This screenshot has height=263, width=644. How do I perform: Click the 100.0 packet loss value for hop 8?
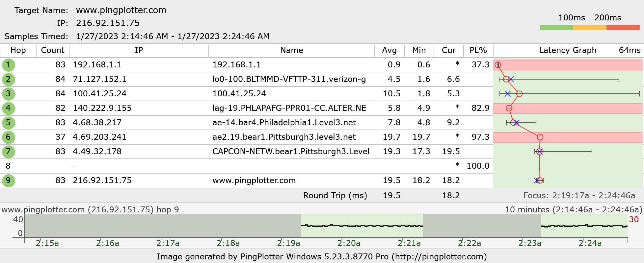(x=478, y=166)
